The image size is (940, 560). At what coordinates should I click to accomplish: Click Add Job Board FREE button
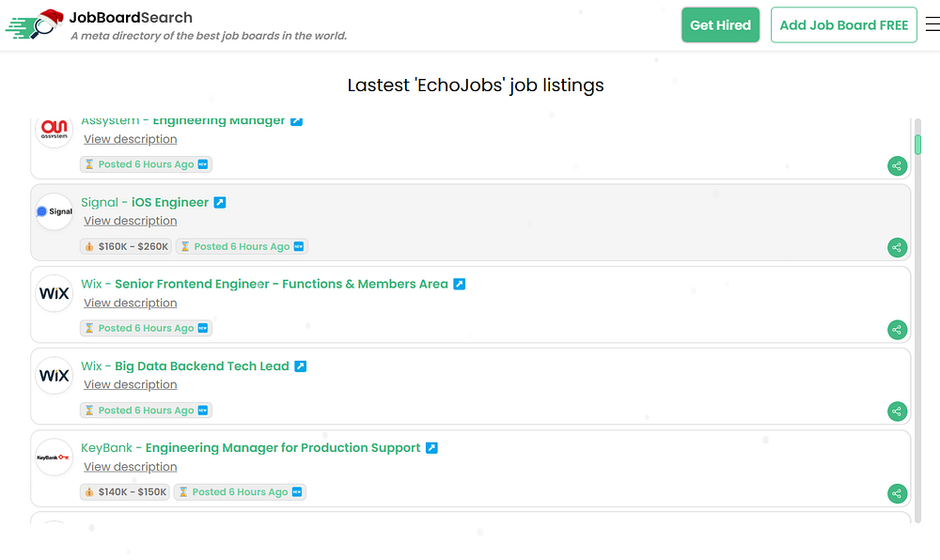843,24
